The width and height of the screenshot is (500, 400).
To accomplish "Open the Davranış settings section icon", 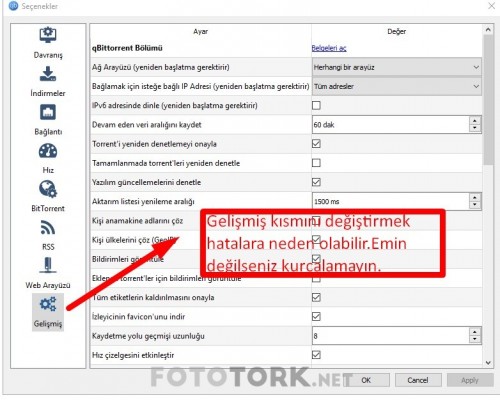I will [x=48, y=35].
